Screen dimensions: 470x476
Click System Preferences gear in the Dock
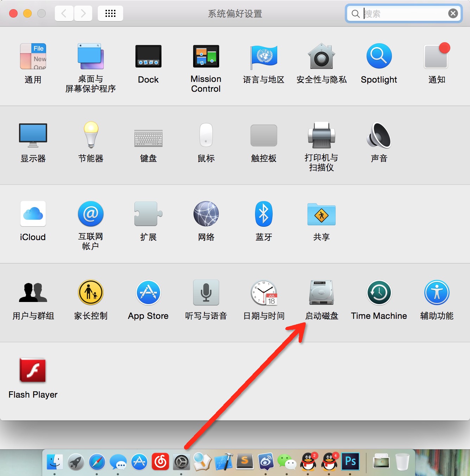click(x=182, y=462)
